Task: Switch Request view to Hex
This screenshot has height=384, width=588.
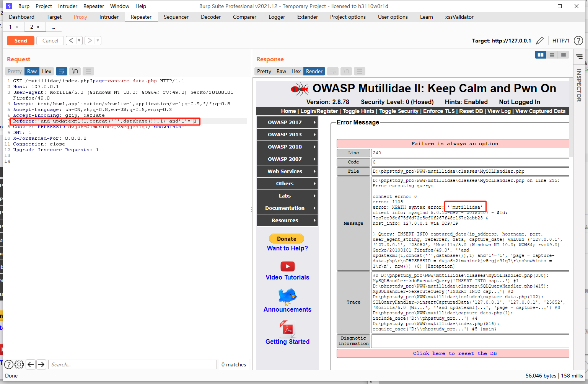Action: coord(47,71)
